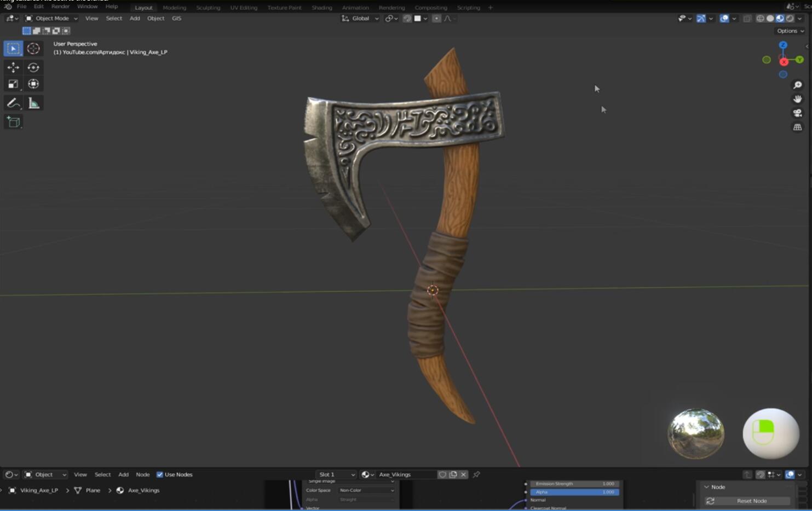
Task: Click the Blender logo menu icon
Action: (8, 7)
